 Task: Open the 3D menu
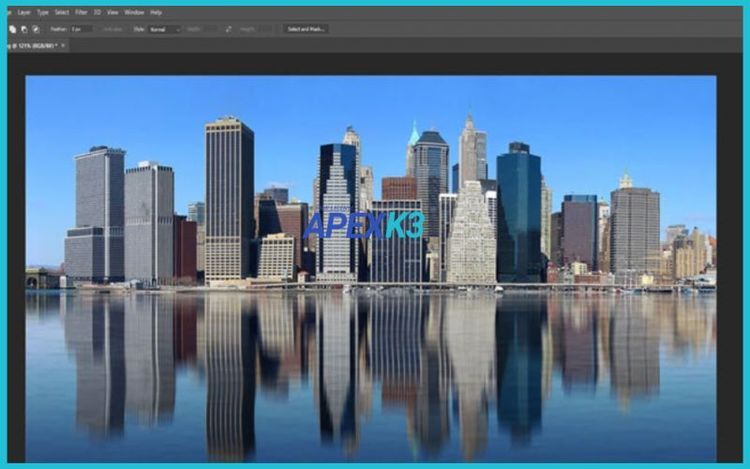tap(98, 12)
